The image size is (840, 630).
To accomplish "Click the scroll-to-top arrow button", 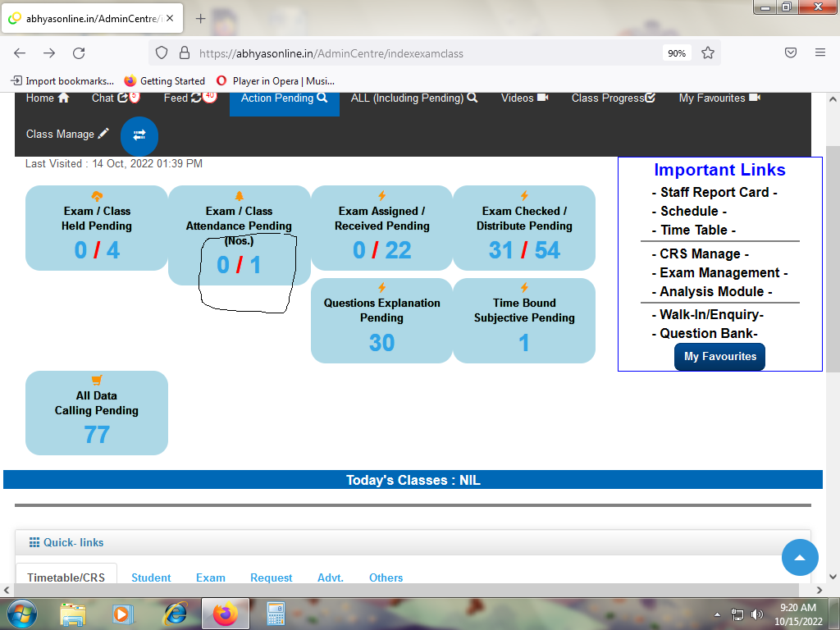I will coord(800,558).
